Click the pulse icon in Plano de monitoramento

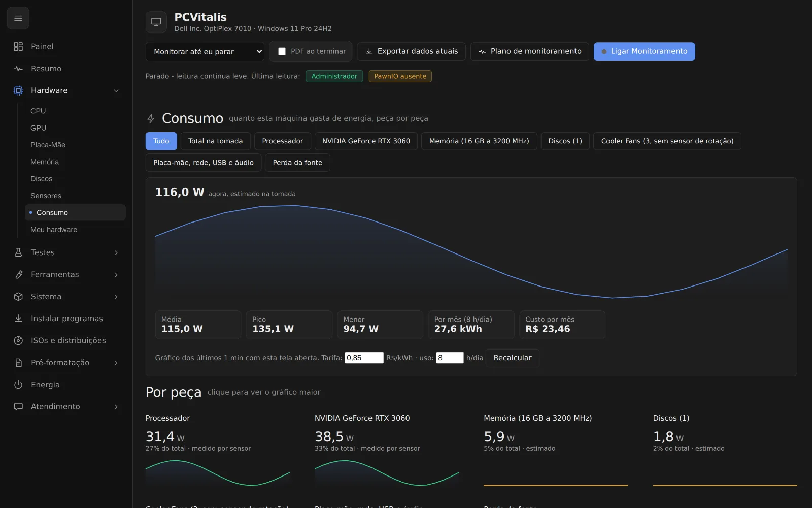click(482, 51)
